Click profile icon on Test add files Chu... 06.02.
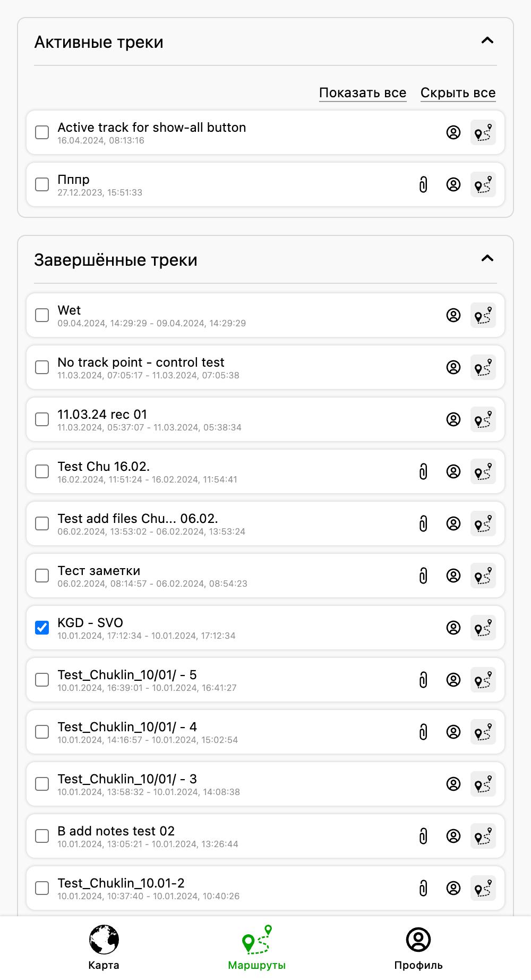The image size is (531, 980). point(453,523)
